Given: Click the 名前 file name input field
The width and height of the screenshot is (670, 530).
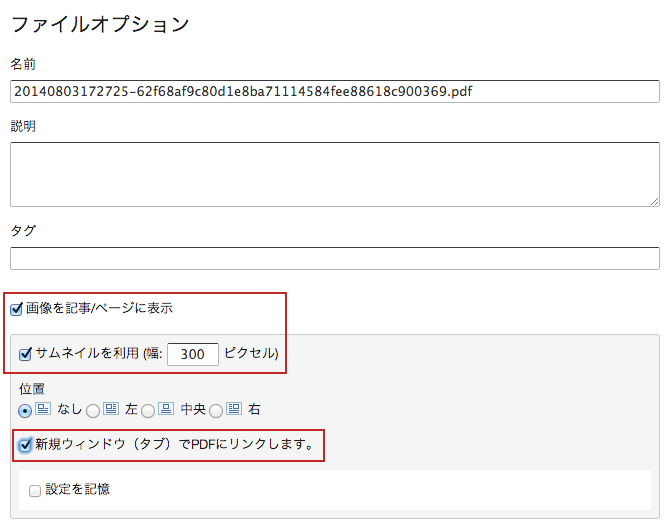Looking at the screenshot, I should (x=335, y=91).
